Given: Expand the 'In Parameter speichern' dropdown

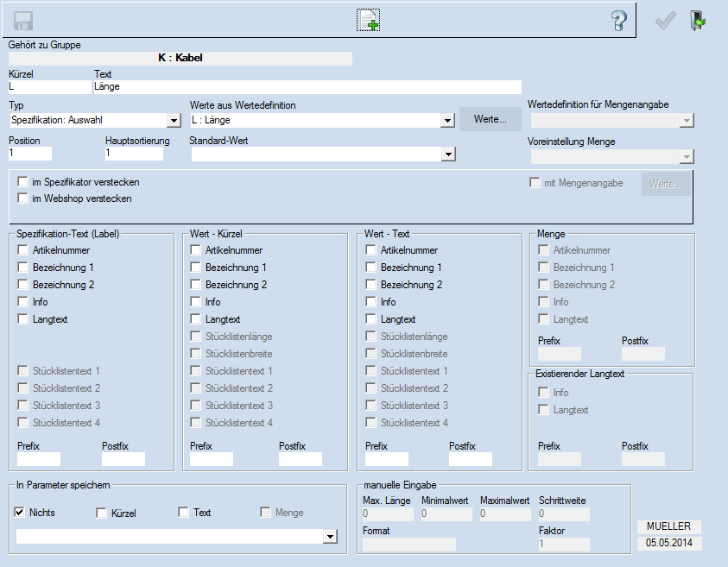Looking at the screenshot, I should click(x=329, y=537).
